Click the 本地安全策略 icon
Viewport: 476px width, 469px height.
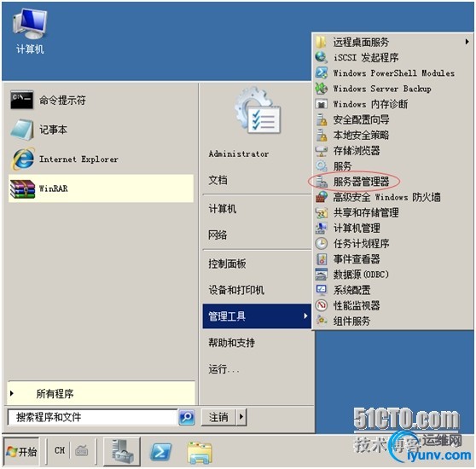321,135
